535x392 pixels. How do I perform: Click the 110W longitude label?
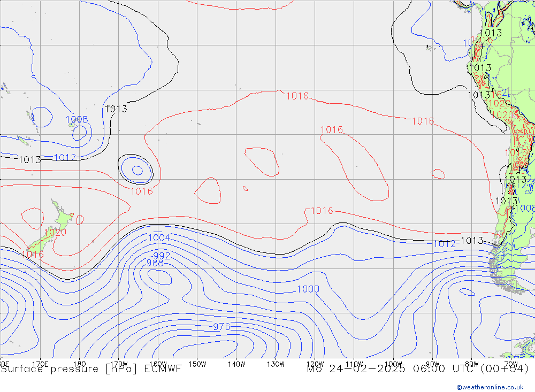(354, 364)
